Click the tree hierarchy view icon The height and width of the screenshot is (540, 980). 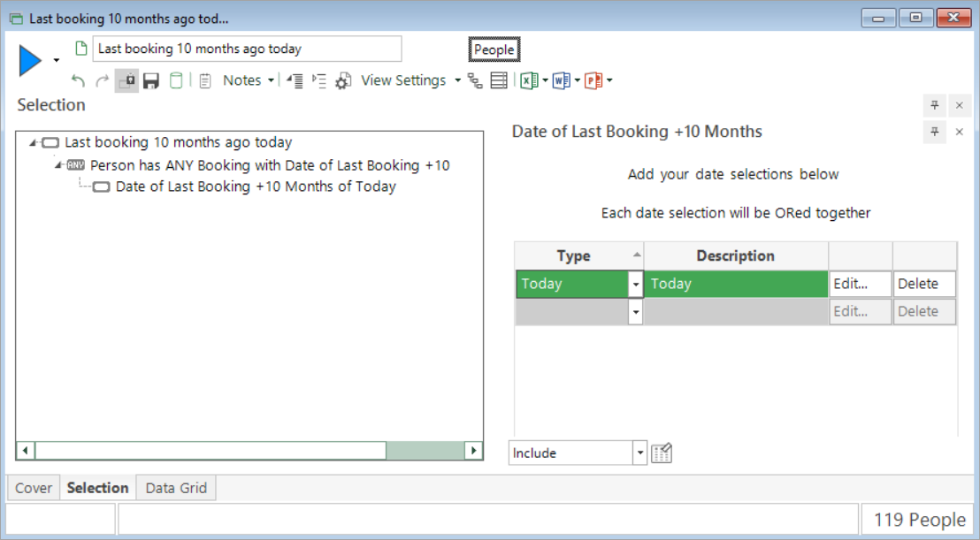(x=475, y=80)
